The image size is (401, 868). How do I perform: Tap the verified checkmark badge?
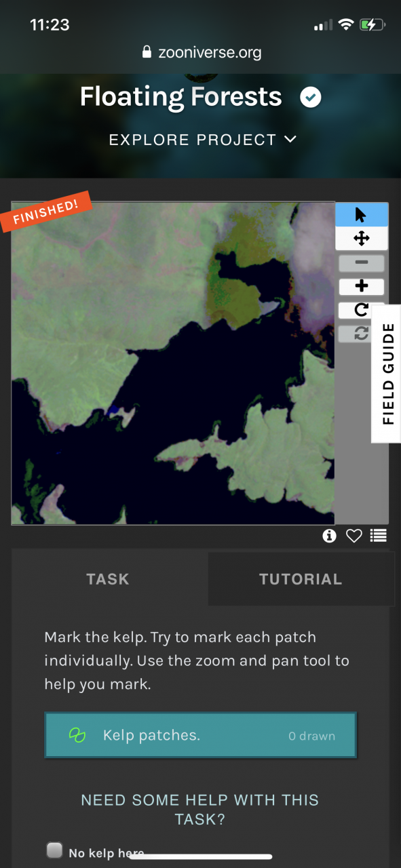[311, 98]
